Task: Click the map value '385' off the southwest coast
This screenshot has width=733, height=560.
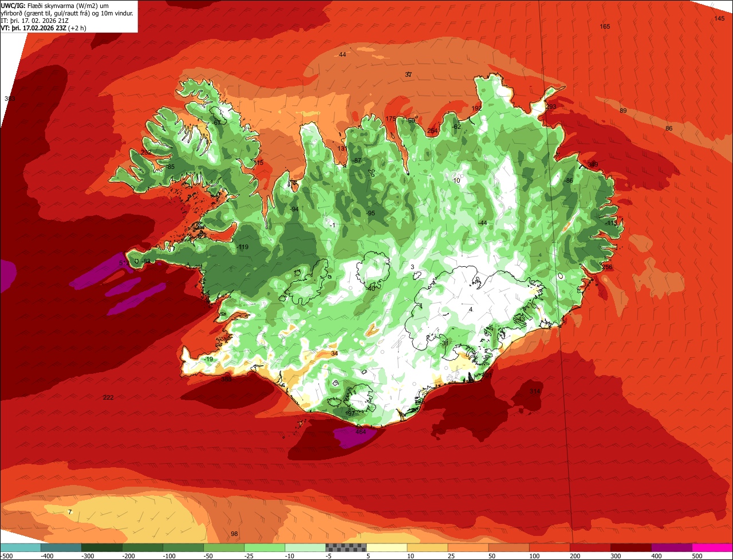Action: 227,379
